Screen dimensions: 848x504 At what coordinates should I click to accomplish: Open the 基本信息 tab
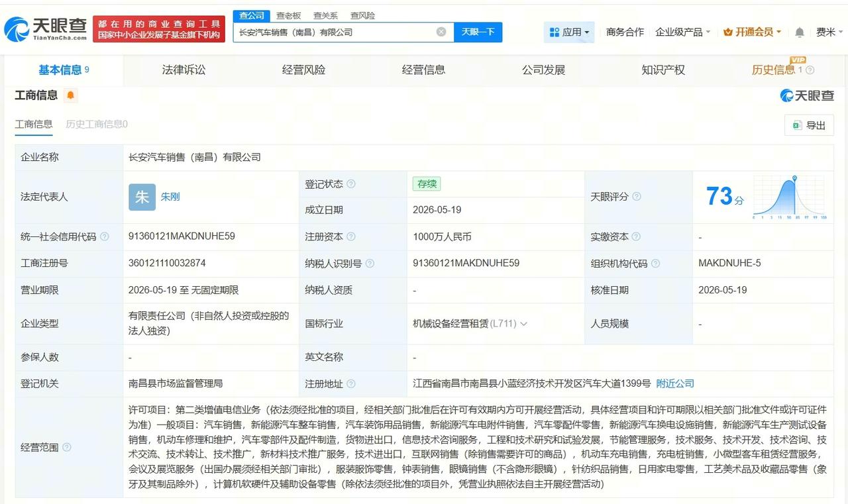64,70
